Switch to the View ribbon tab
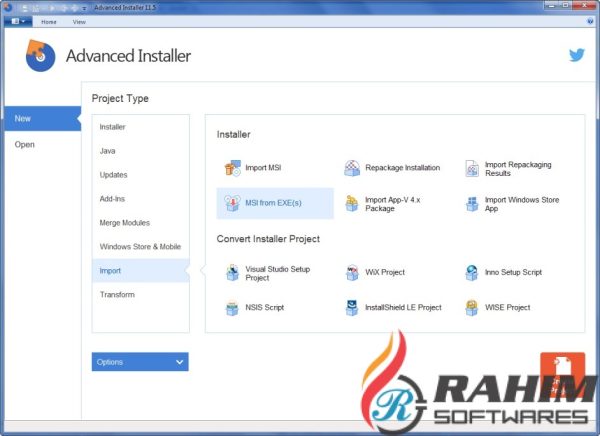Screen dimensions: 600x436 click(x=79, y=22)
